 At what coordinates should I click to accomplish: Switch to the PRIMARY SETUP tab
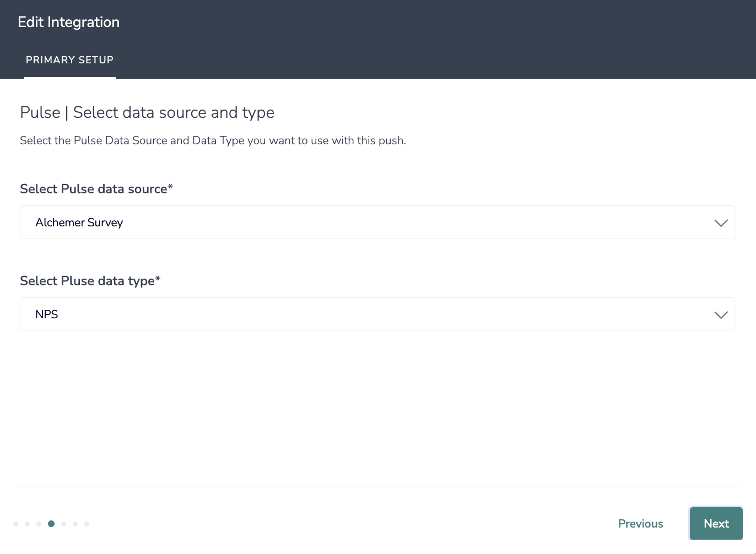point(69,60)
